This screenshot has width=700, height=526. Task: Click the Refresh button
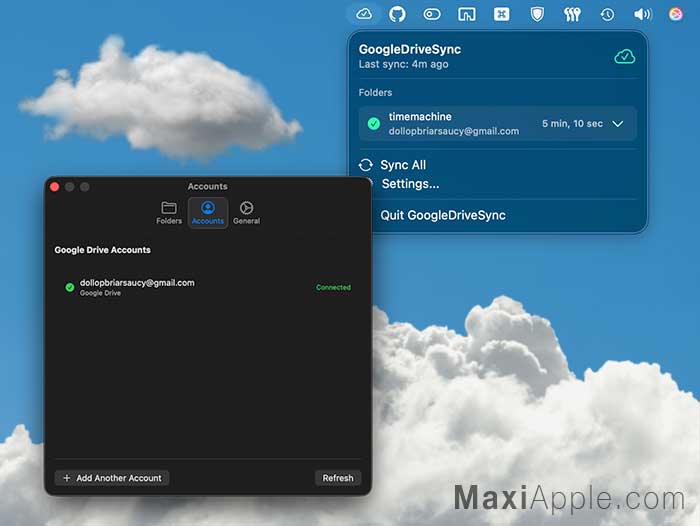pos(338,478)
